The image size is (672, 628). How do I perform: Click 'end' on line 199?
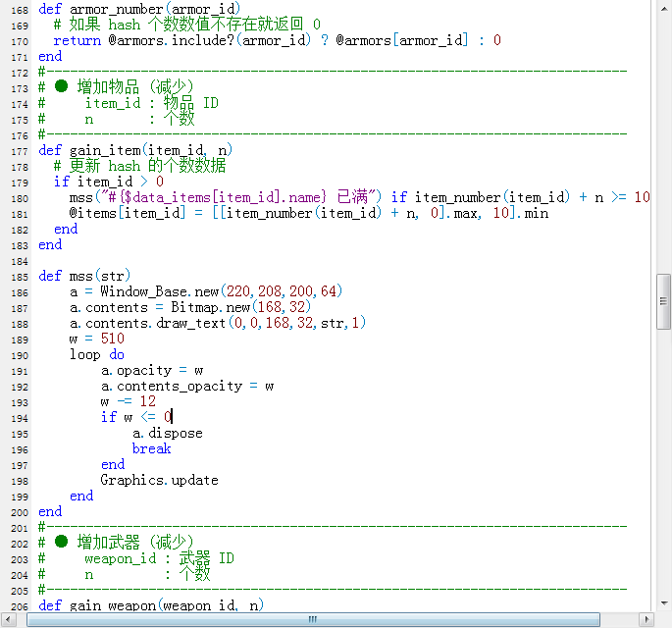pyautogui.click(x=81, y=497)
